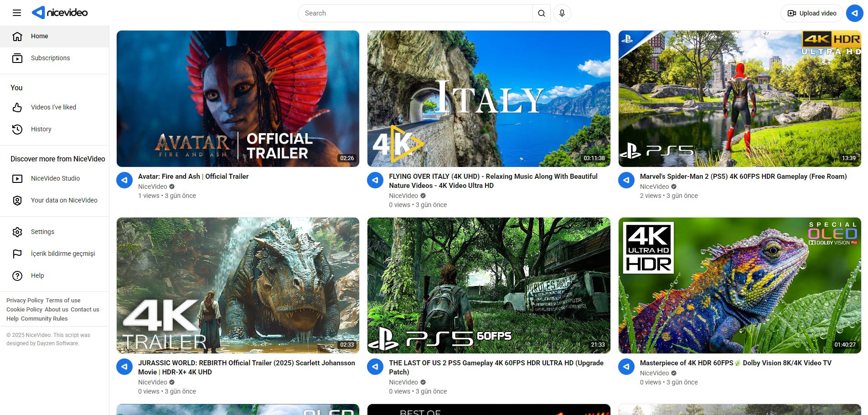Start voice search with microphone icon
Screen dimensions: 868x415
[562, 13]
